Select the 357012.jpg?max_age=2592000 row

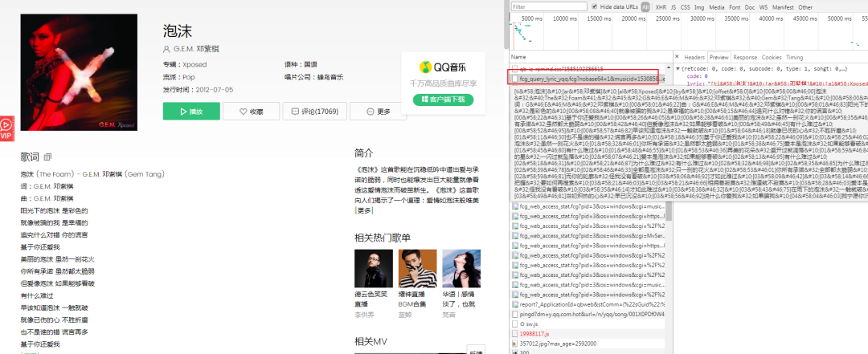tap(588, 344)
